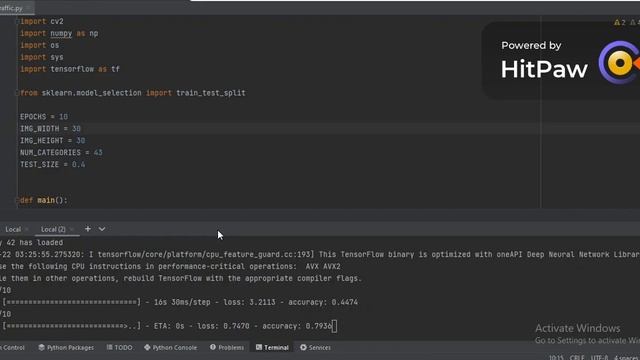This screenshot has height=360, width=640.
Task: Click the 'IMG_HEIGHT = 30' line
Action: tap(53, 140)
